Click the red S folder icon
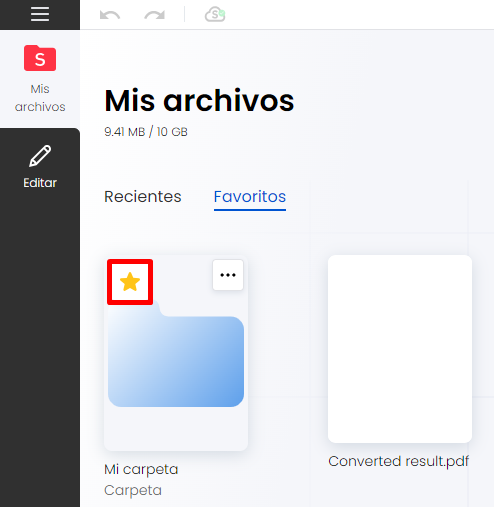494x507 pixels. (x=40, y=58)
